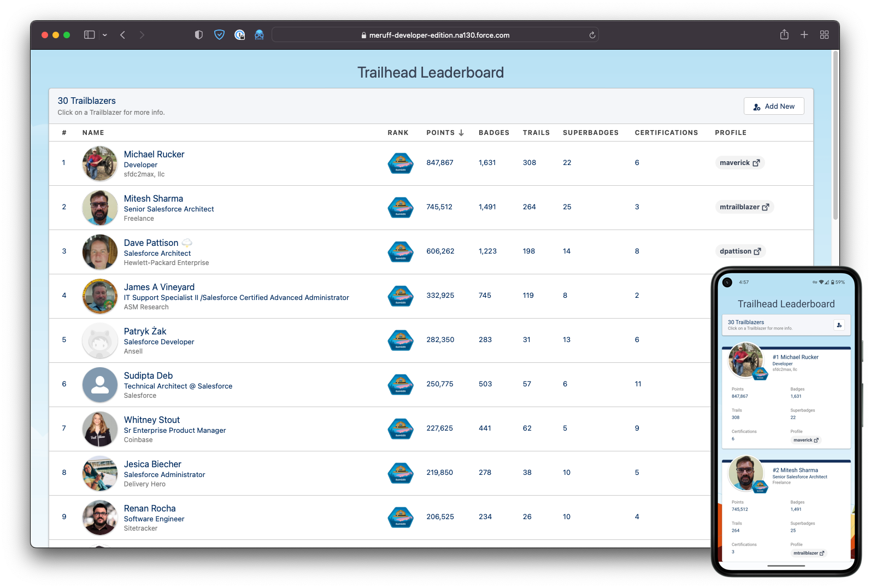The height and width of the screenshot is (588, 870).
Task: Click Jesica Biecher's name
Action: (152, 464)
